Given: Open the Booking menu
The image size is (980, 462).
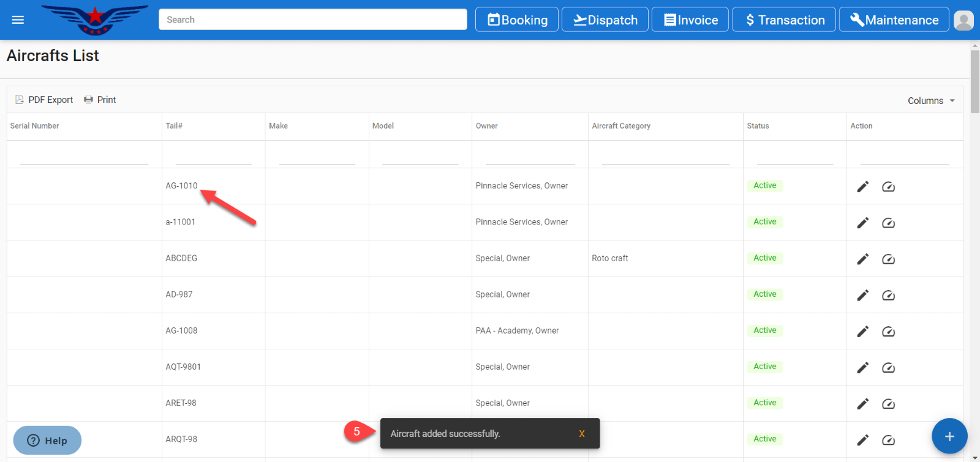Looking at the screenshot, I should [x=517, y=20].
